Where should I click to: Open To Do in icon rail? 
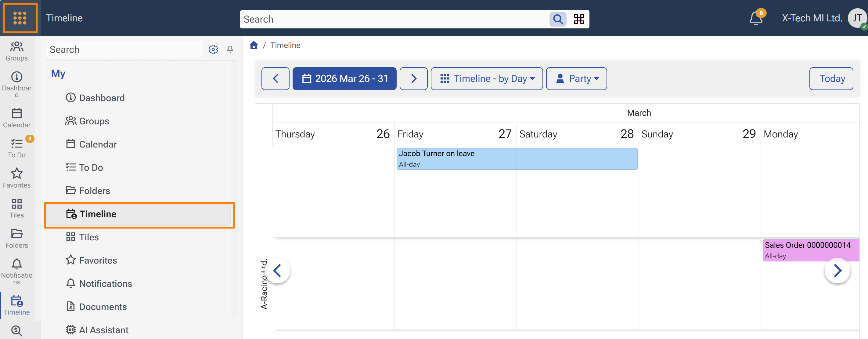[16, 148]
